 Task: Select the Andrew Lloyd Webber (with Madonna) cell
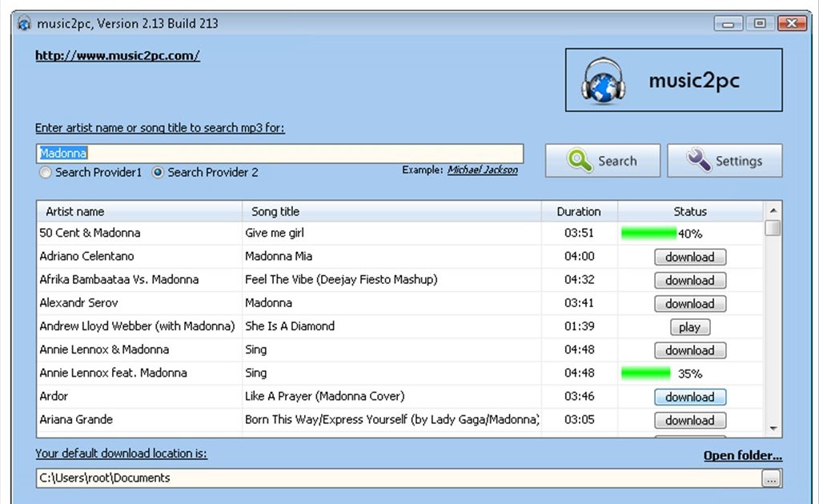(138, 326)
